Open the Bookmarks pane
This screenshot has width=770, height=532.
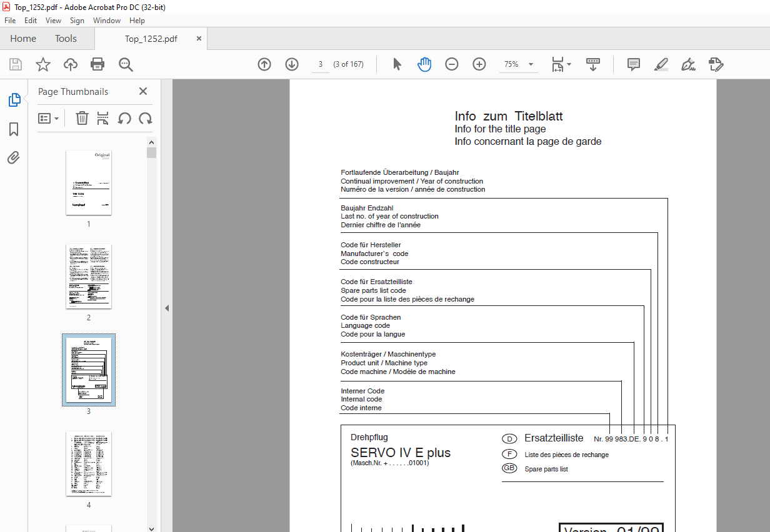(14, 129)
